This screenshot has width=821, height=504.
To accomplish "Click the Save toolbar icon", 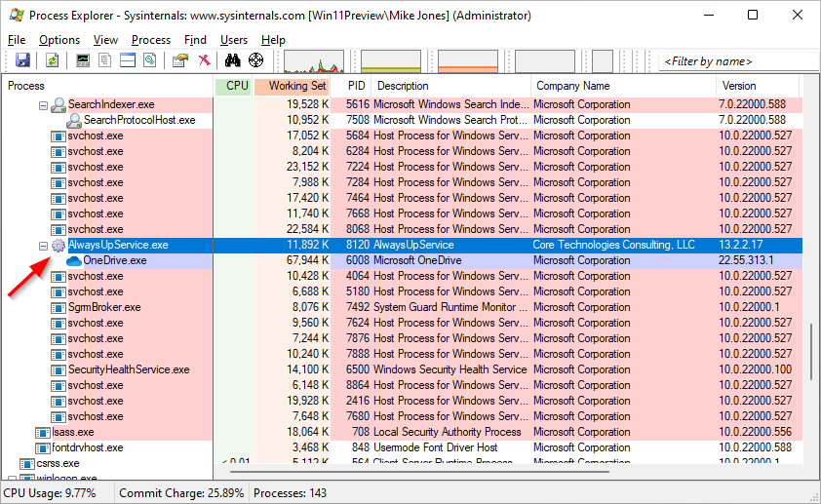I will tap(22, 60).
